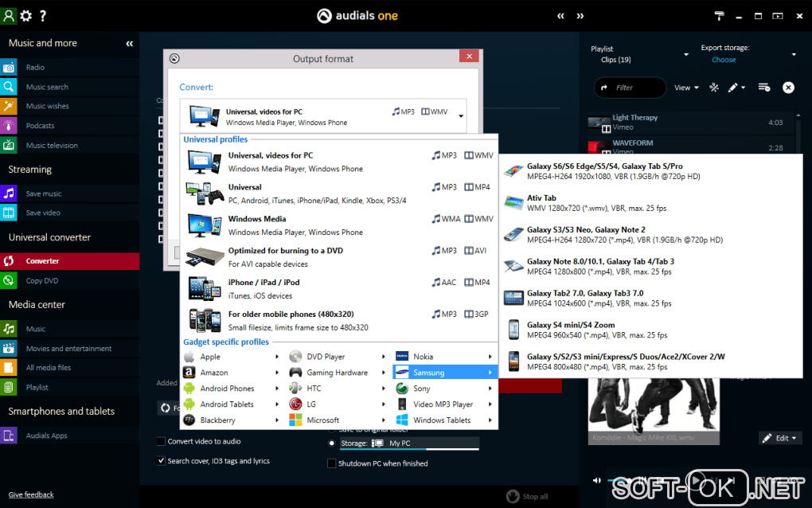
Task: Navigate back with double left arrows
Action: [x=561, y=16]
